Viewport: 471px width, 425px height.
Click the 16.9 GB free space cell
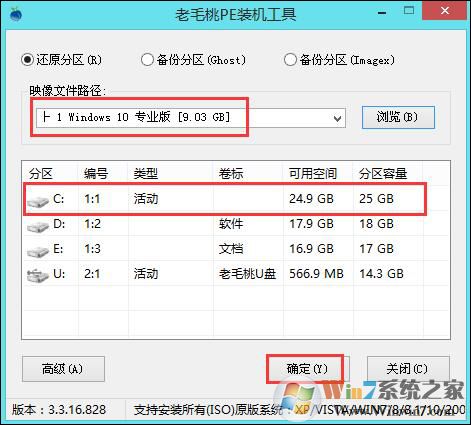(311, 249)
